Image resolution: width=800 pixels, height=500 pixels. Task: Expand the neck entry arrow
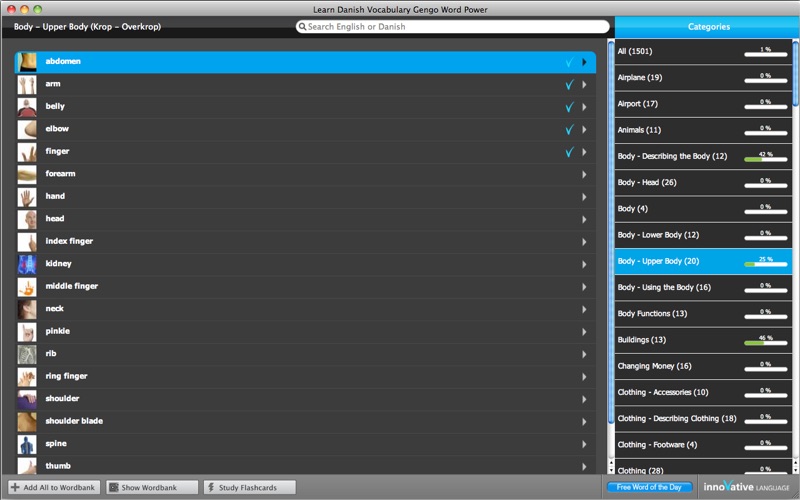(x=584, y=309)
